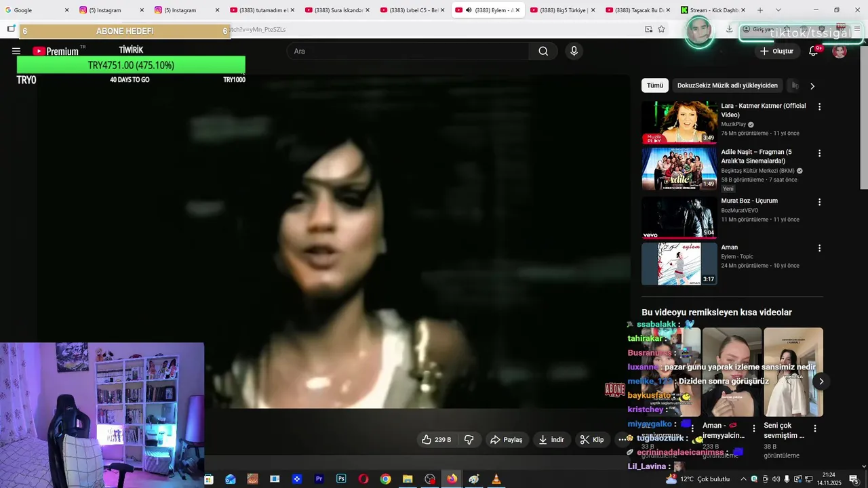This screenshot has width=868, height=488.
Task: Open Google Chrome from taskbar
Action: point(385,479)
